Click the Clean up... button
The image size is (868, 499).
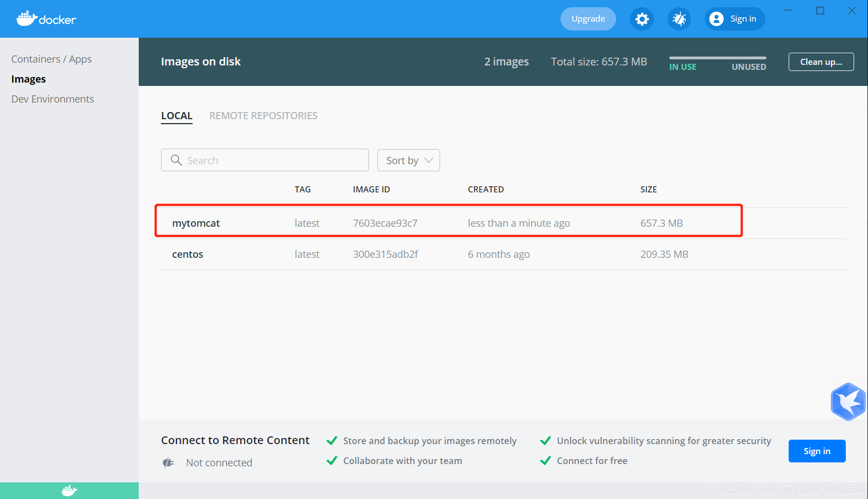[821, 62]
